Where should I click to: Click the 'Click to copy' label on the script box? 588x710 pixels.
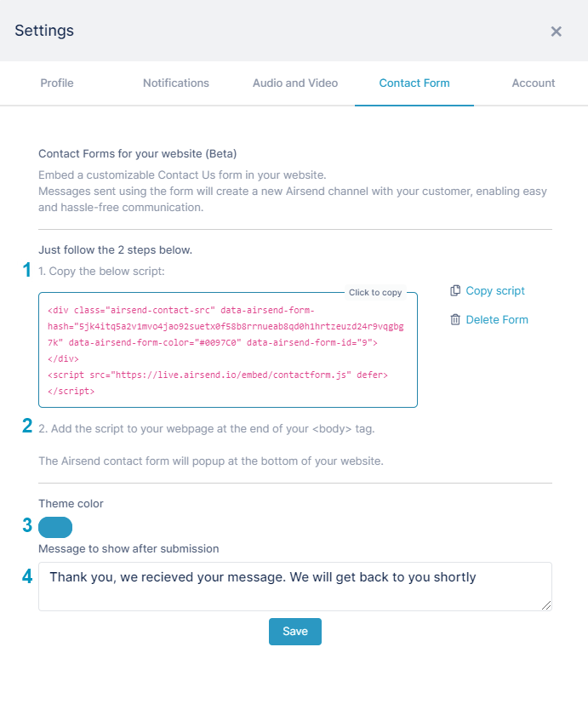point(375,293)
